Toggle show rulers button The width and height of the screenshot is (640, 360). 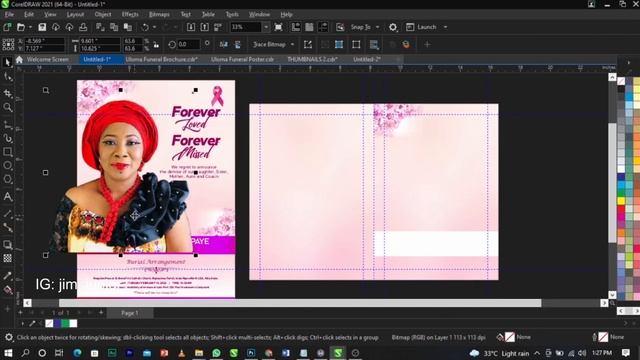pos(296,27)
